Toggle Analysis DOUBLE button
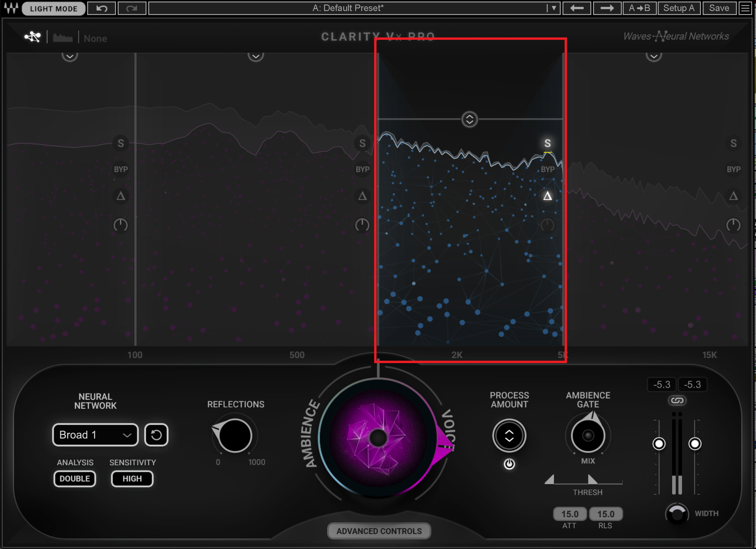 (x=75, y=479)
